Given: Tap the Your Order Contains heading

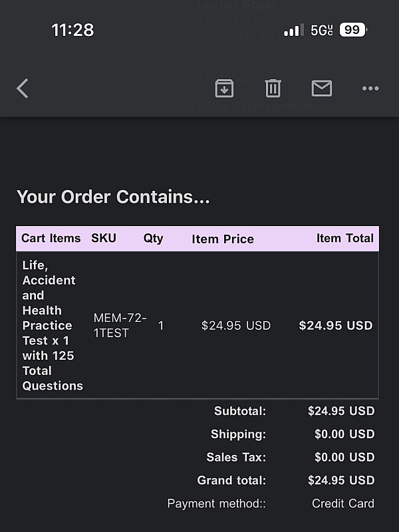Looking at the screenshot, I should point(113,197).
